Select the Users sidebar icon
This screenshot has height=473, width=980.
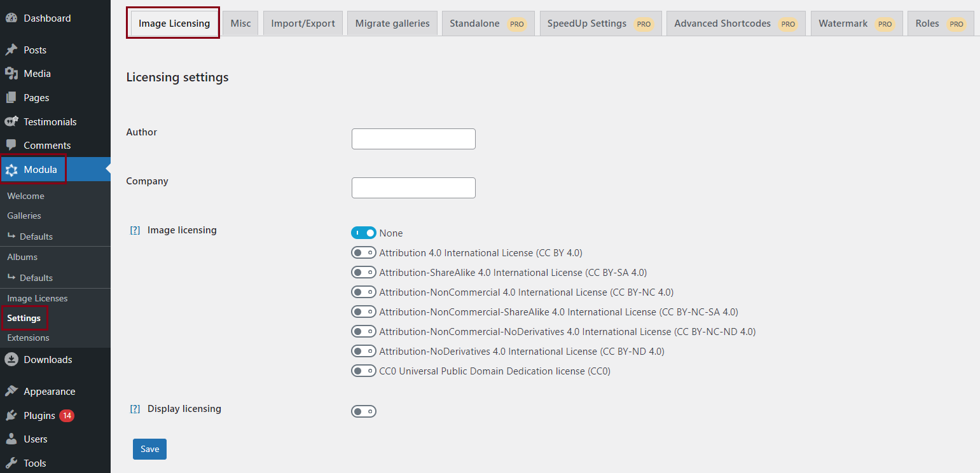(x=11, y=439)
